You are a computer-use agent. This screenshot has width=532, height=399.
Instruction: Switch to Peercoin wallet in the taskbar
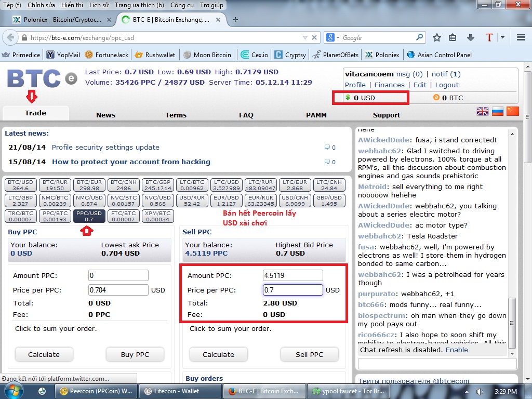click(x=96, y=391)
